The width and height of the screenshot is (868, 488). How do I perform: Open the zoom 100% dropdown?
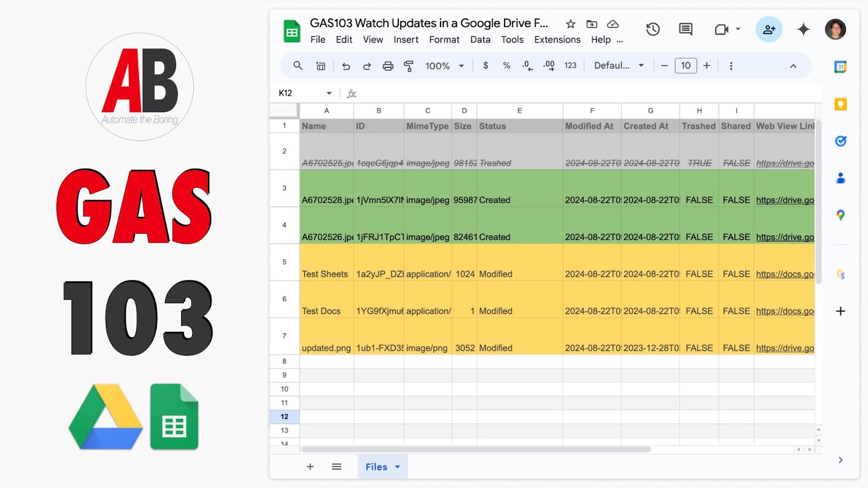(x=444, y=66)
